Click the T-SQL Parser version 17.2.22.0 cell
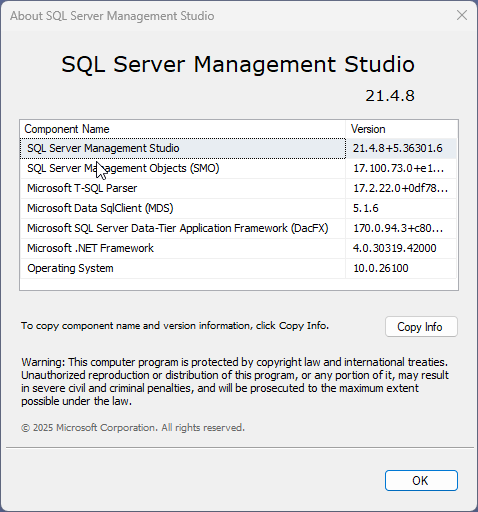Image resolution: width=478 pixels, height=512 pixels. point(401,188)
